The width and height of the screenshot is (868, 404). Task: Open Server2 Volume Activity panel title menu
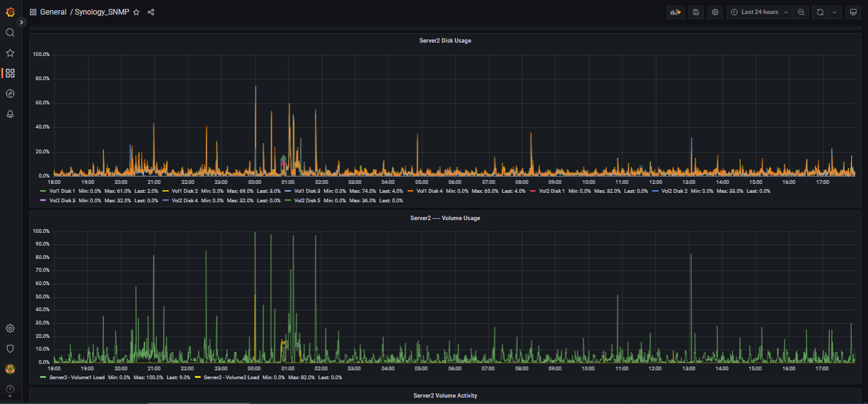click(x=445, y=395)
